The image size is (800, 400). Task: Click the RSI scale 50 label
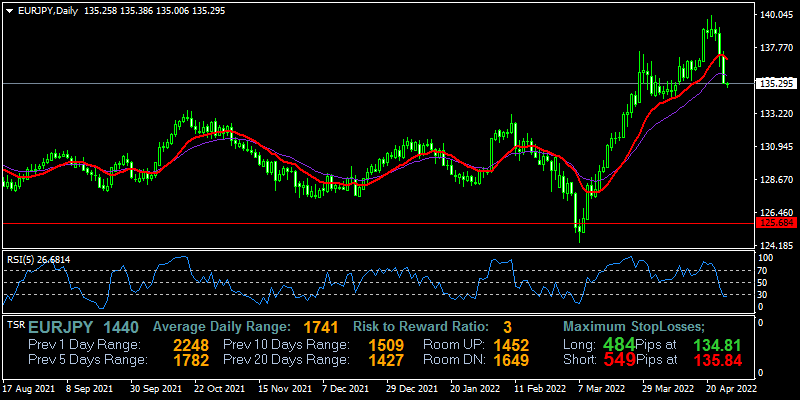point(764,282)
